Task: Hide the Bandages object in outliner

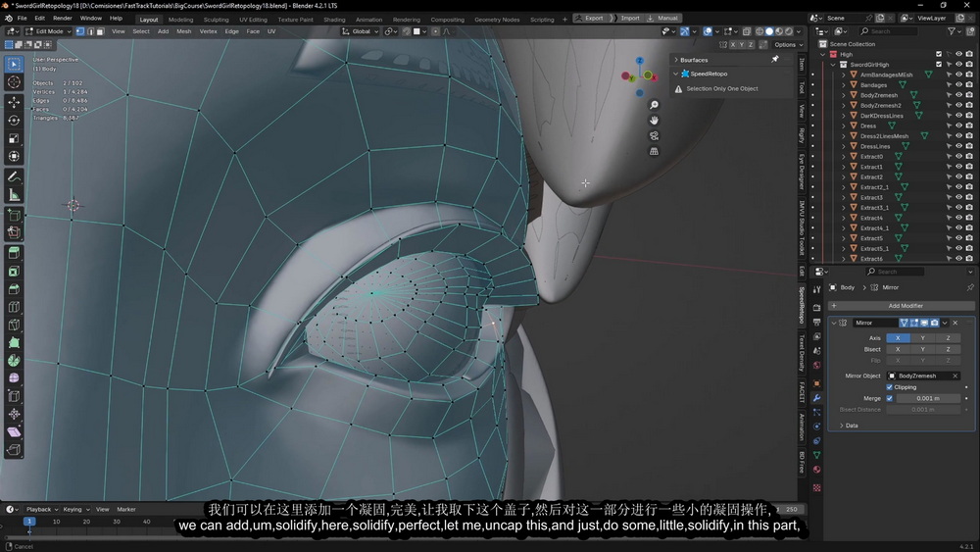Action: pyautogui.click(x=958, y=85)
